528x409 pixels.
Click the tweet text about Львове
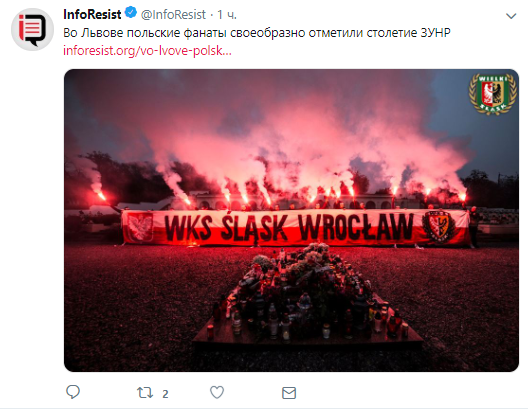(x=257, y=33)
